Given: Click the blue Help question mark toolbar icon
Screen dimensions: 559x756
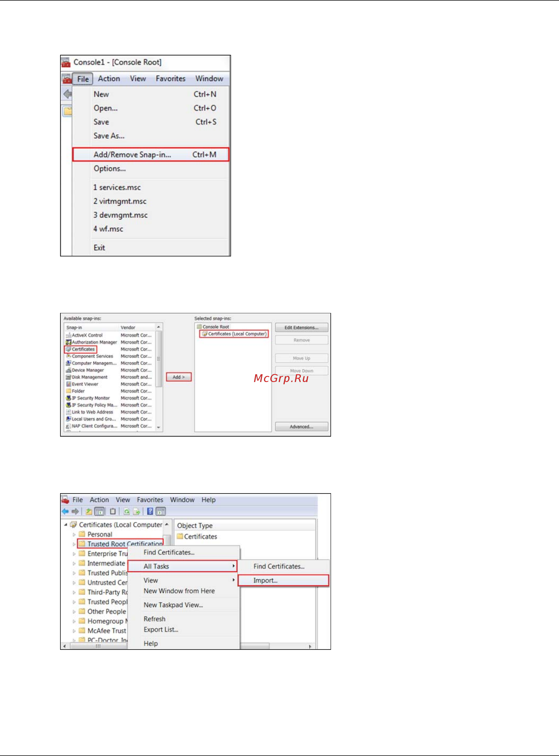Looking at the screenshot, I should [150, 511].
